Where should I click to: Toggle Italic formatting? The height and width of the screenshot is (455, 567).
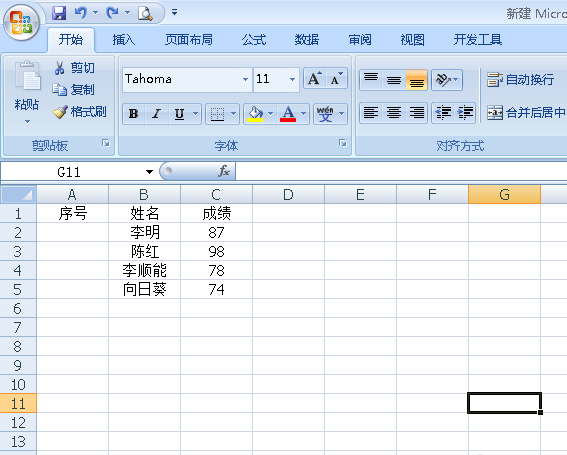coord(156,114)
